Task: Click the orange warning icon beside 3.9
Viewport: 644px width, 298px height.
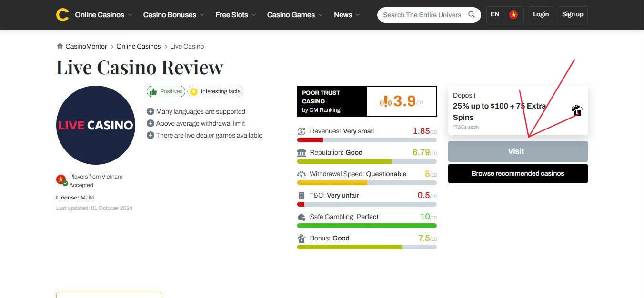Action: 385,101
